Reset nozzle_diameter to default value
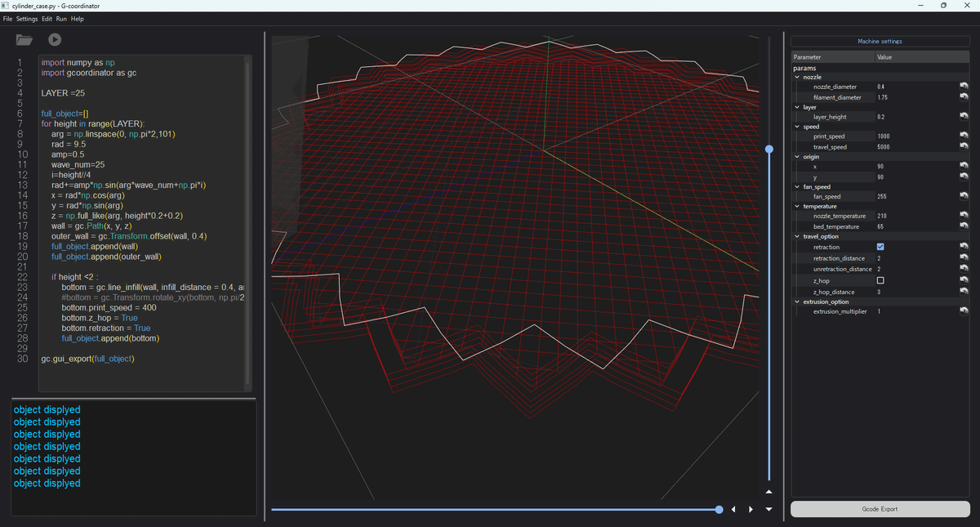 (x=964, y=86)
